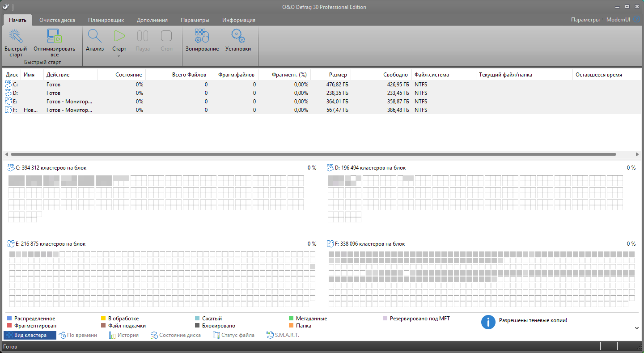The image size is (644, 353).
Task: Click the Быстрый старт wand icon
Action: point(16,37)
